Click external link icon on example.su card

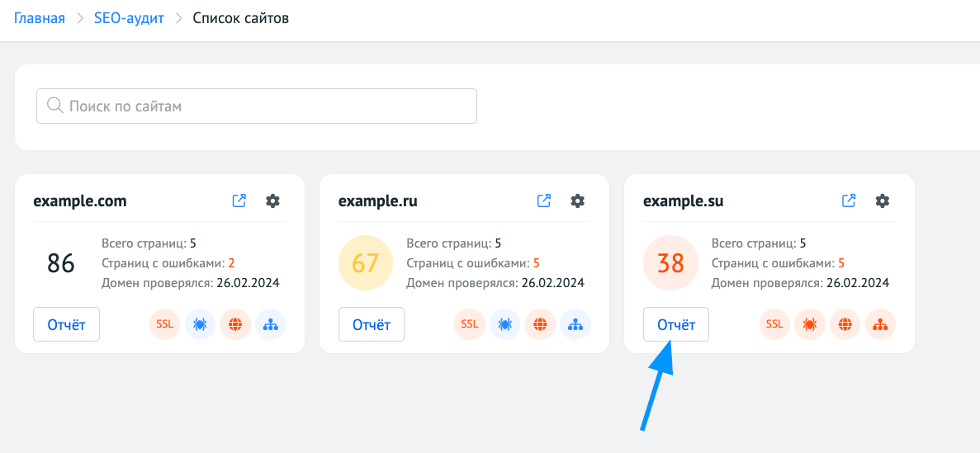[849, 201]
